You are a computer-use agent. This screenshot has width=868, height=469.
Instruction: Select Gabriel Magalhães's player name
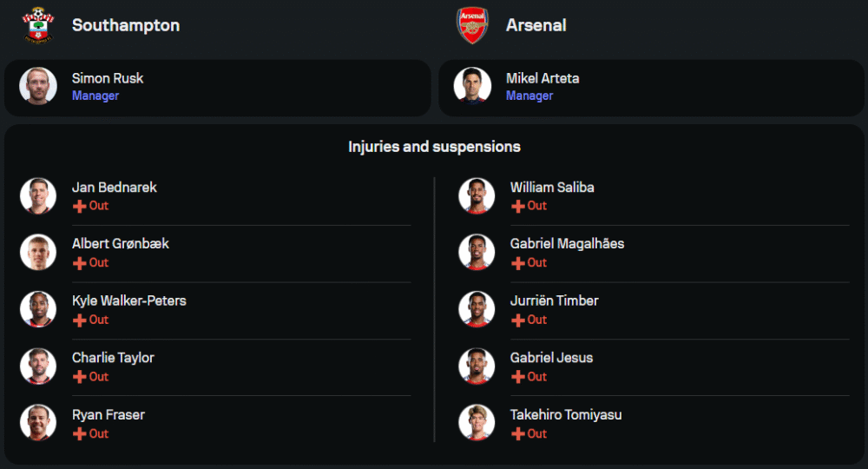coord(567,243)
